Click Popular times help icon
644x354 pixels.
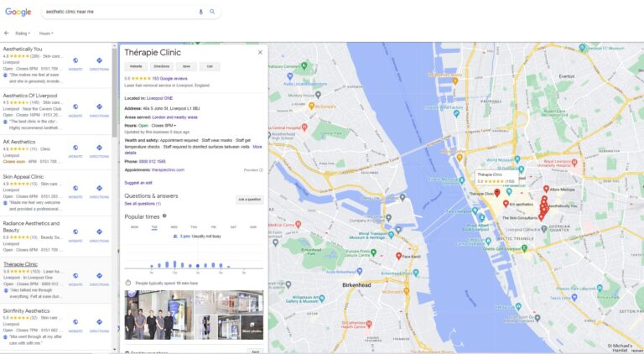[164, 216]
